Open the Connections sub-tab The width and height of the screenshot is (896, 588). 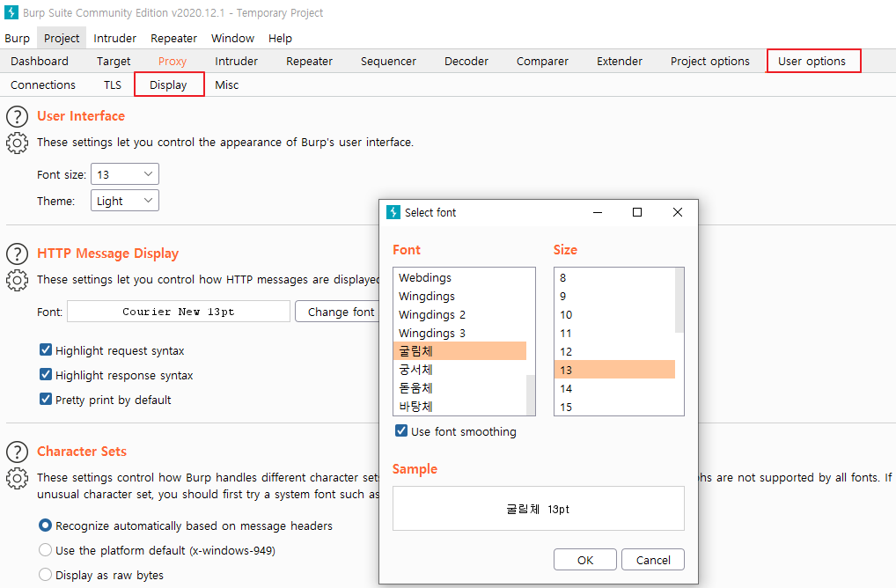pos(43,85)
